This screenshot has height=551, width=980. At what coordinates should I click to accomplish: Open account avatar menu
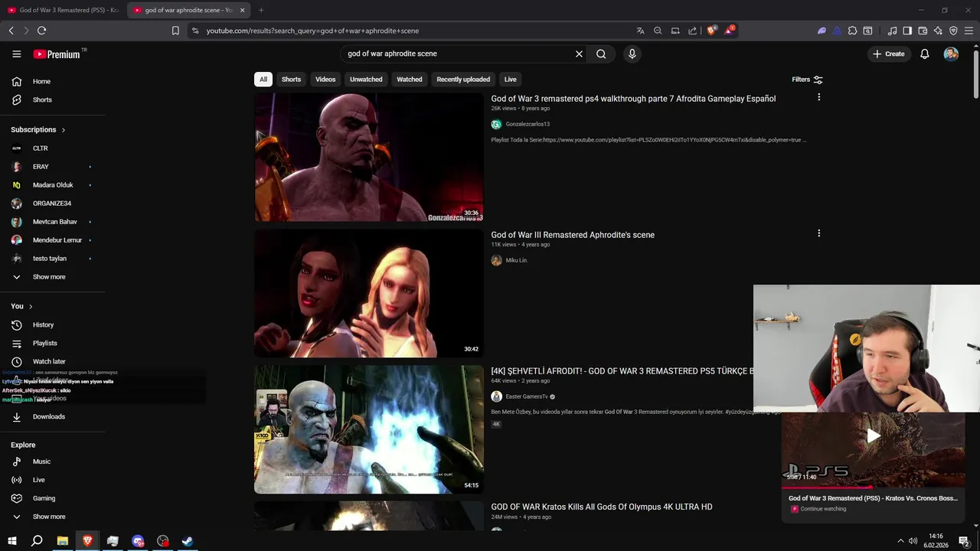[951, 54]
